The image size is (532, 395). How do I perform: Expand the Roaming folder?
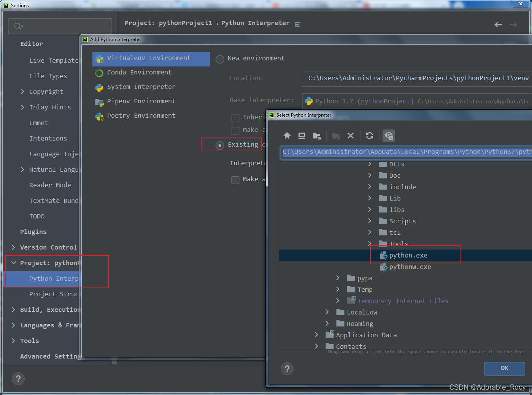[x=327, y=324]
